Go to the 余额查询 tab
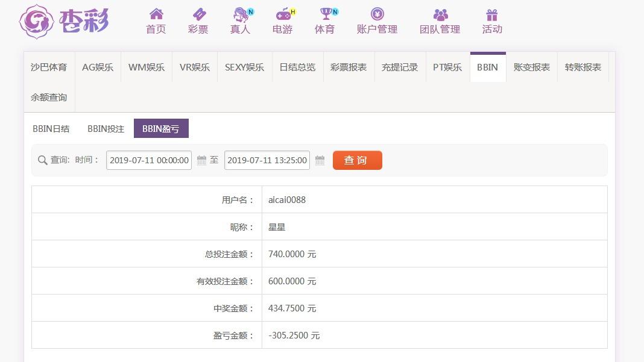 point(49,97)
